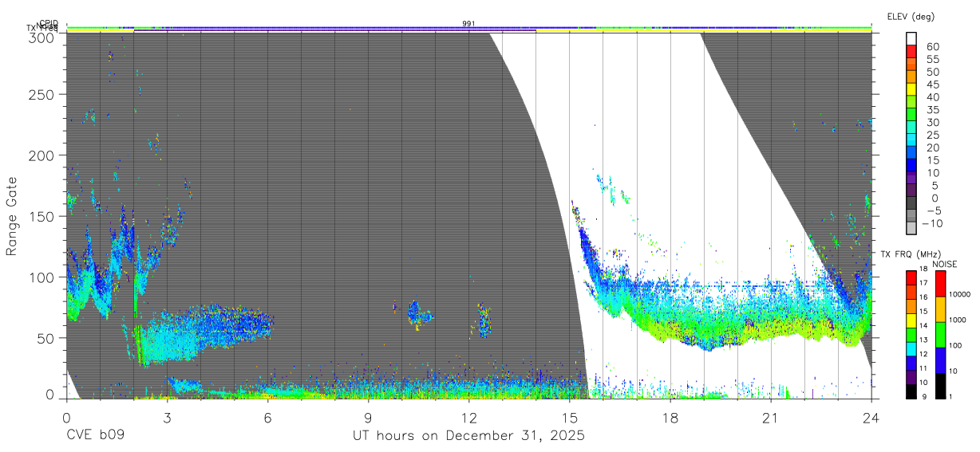Click the yellow segment of ELEV color bar
Screen dimensions: 980x452
pos(913,89)
